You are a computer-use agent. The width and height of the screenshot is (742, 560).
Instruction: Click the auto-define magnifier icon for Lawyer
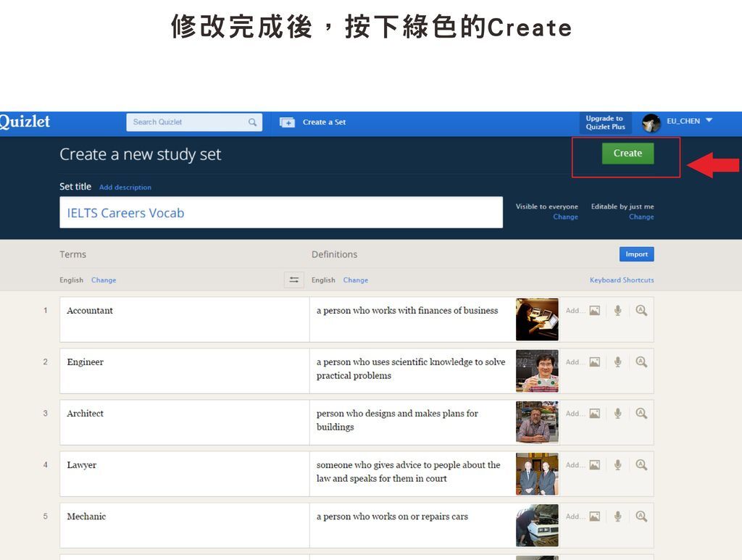(641, 465)
